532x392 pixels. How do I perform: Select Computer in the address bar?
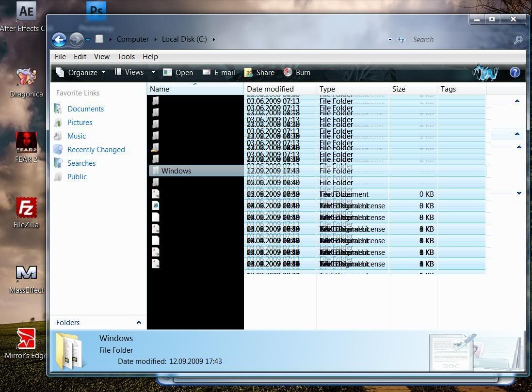click(x=133, y=39)
